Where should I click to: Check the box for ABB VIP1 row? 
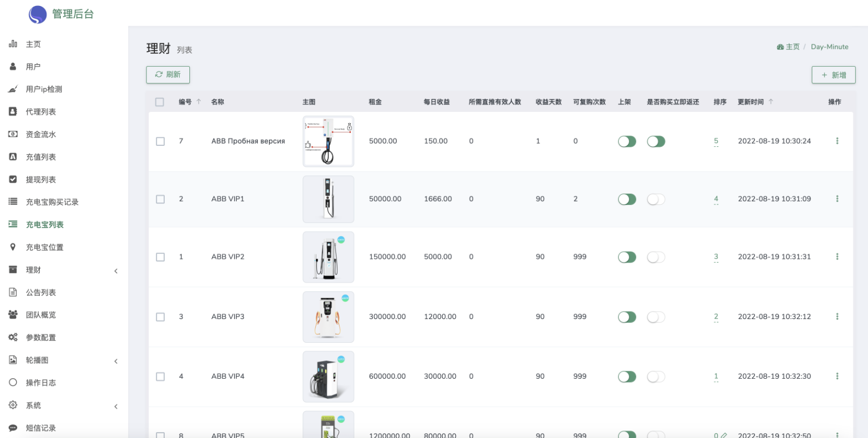coord(160,199)
